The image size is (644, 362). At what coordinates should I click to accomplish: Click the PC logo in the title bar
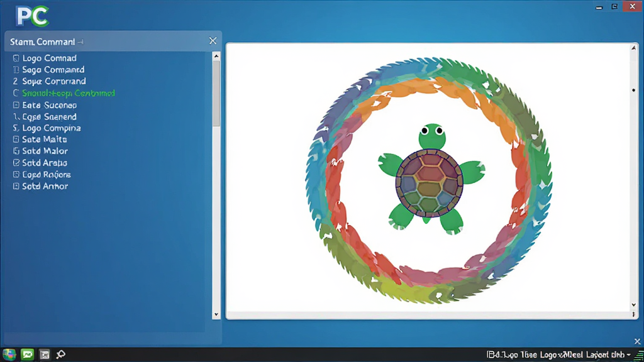click(33, 16)
